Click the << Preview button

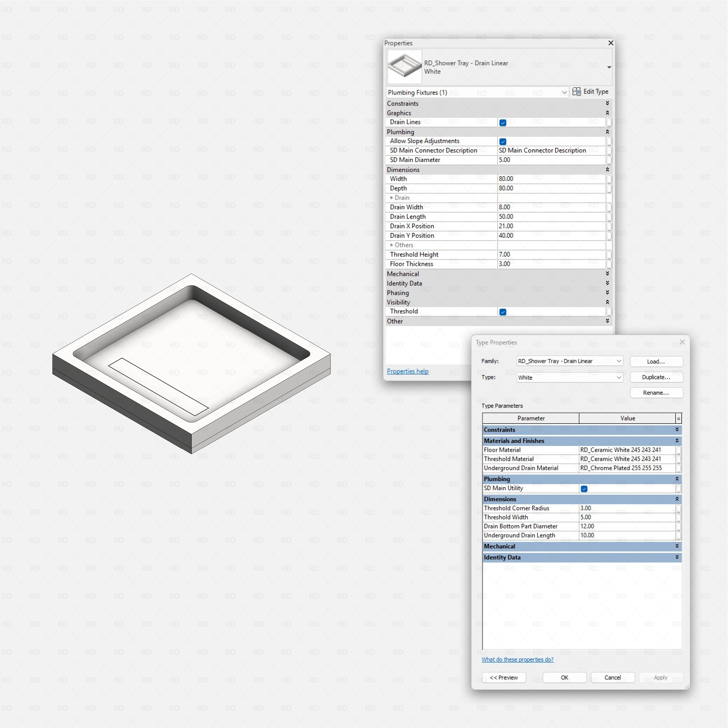(504, 677)
